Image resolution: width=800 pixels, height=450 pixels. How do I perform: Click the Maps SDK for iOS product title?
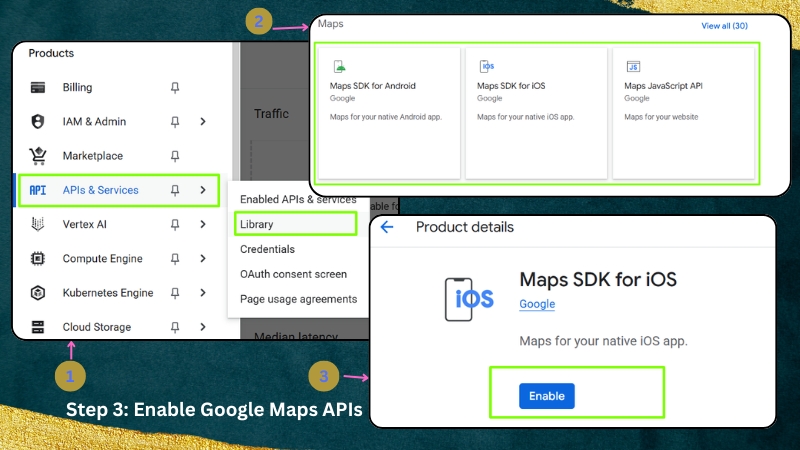click(598, 280)
